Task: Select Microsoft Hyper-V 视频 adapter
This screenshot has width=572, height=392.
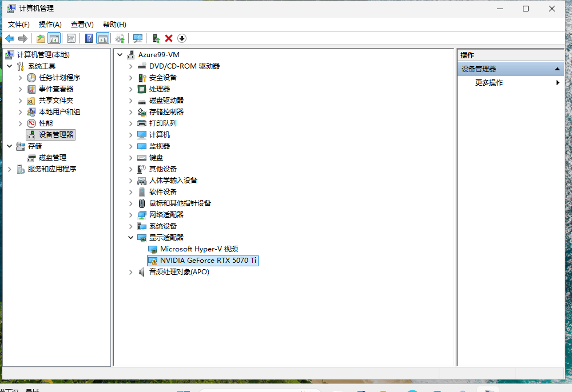Action: [198, 249]
